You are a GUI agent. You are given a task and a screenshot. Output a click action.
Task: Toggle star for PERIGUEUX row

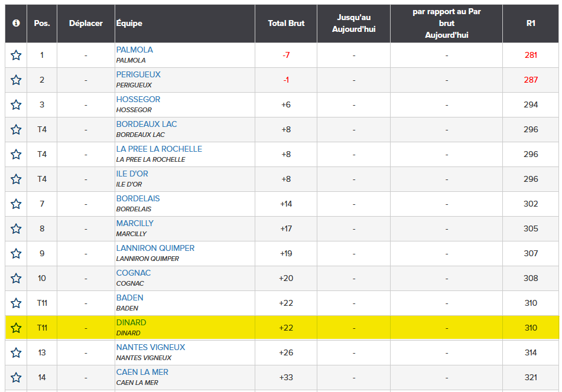(x=16, y=80)
